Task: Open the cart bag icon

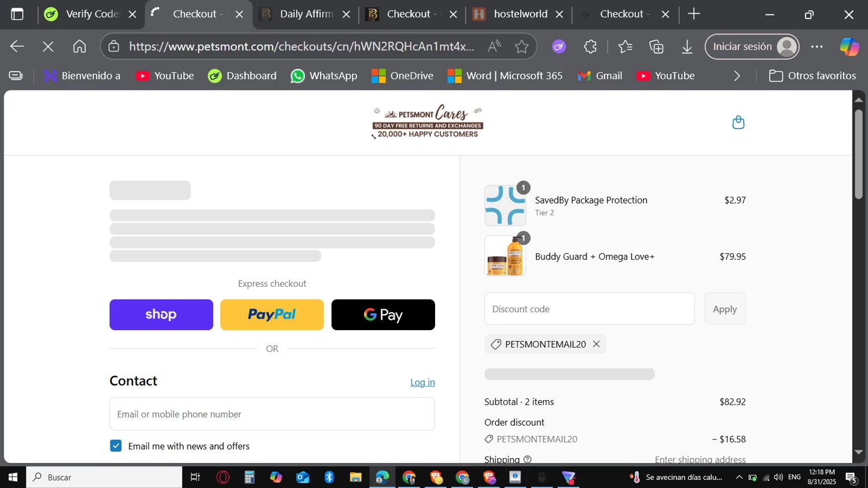Action: 738,122
